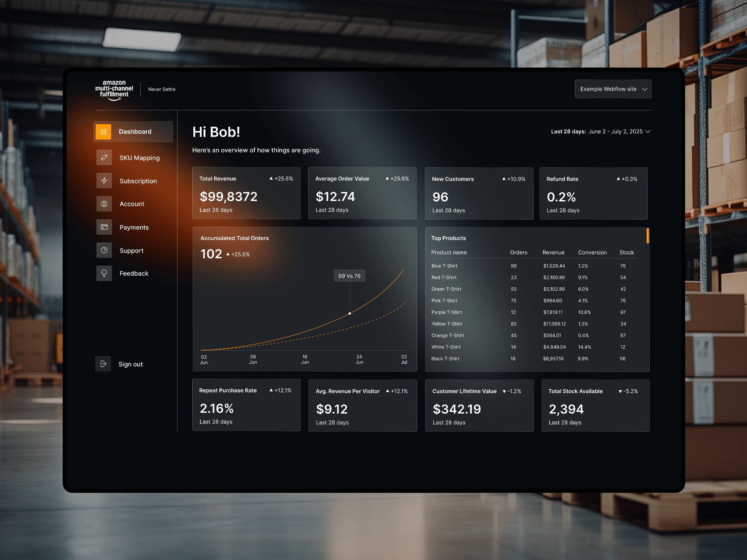Open the Example Webflow site dropdown
Image resolution: width=747 pixels, height=560 pixels.
613,89
